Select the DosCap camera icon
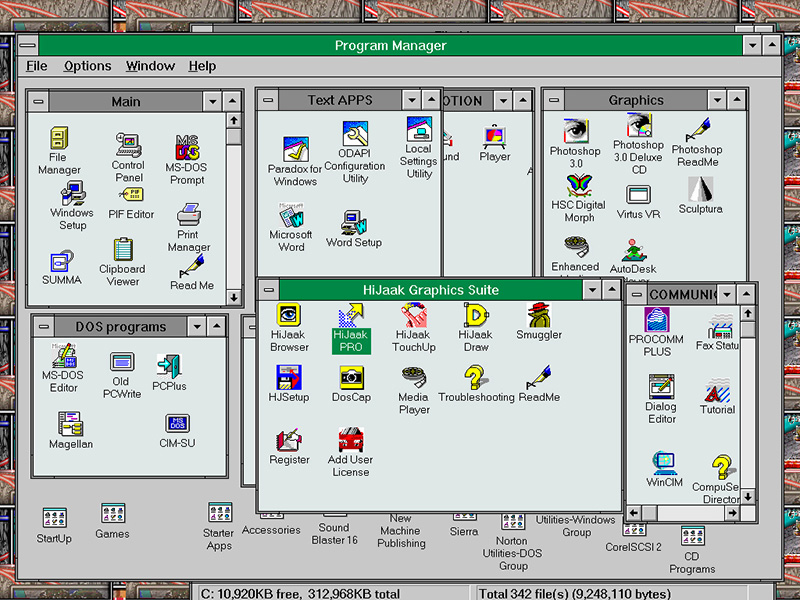This screenshot has height=600, width=800. [352, 378]
